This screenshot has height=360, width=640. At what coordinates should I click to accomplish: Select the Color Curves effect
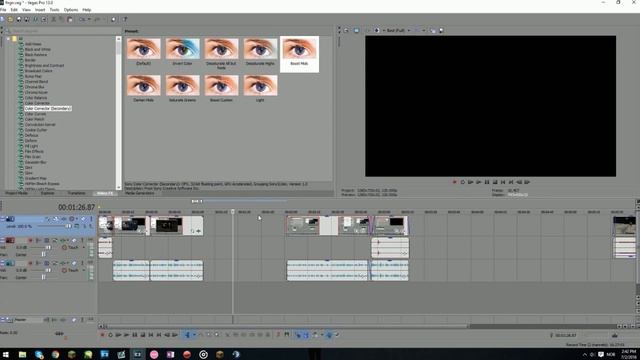pos(35,114)
